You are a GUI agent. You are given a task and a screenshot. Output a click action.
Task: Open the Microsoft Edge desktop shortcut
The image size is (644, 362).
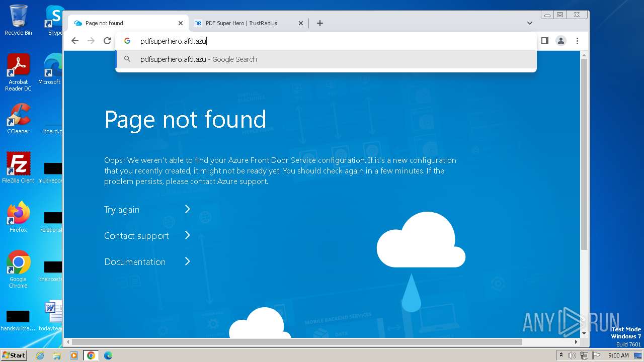(x=50, y=69)
